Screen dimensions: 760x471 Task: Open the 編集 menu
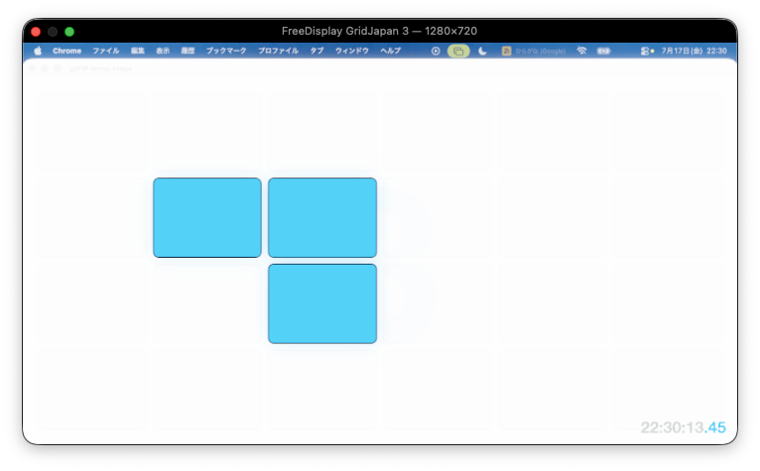pos(138,51)
